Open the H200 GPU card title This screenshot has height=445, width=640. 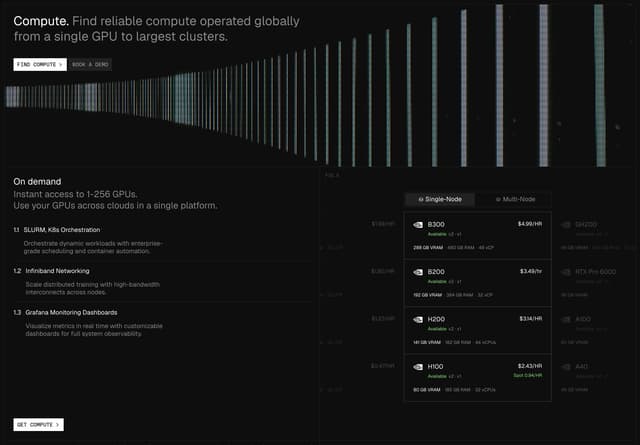click(x=436, y=319)
